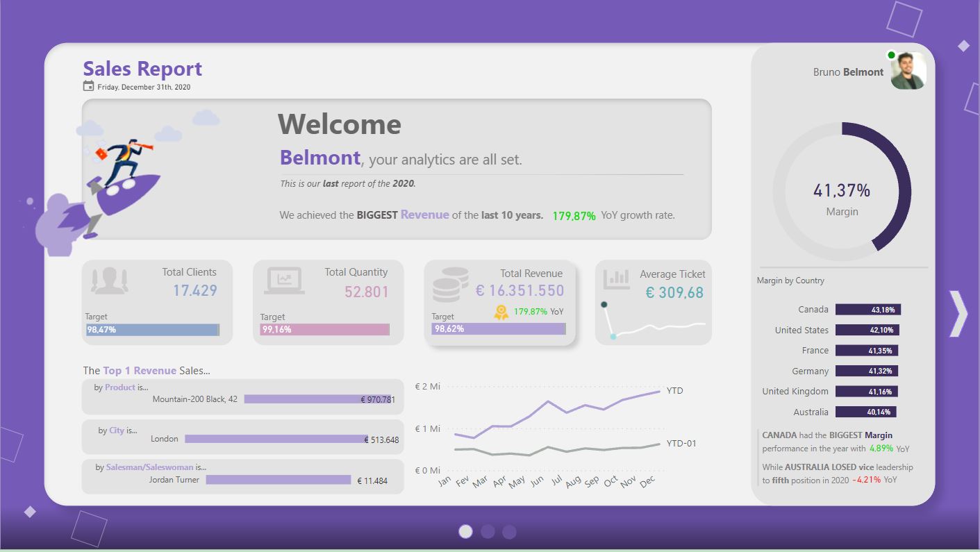Click the Average Ticket sparkline chart

click(x=654, y=321)
